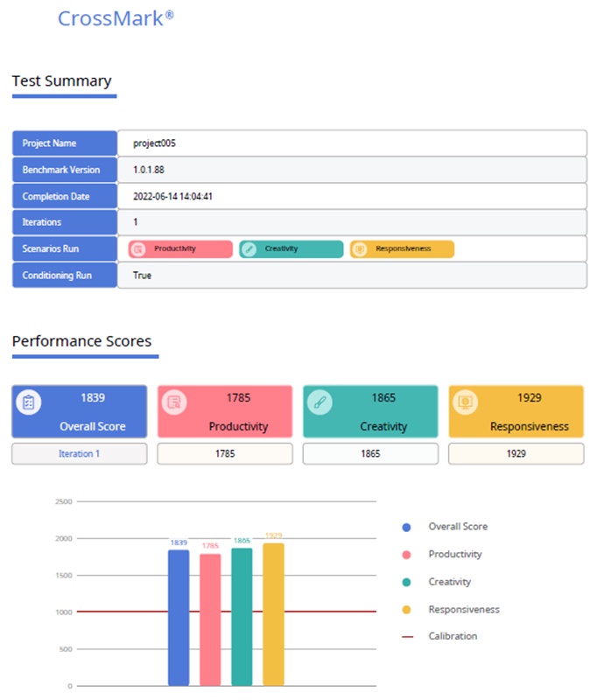
Task: Click the Creativity card brush icon
Action: click(320, 402)
